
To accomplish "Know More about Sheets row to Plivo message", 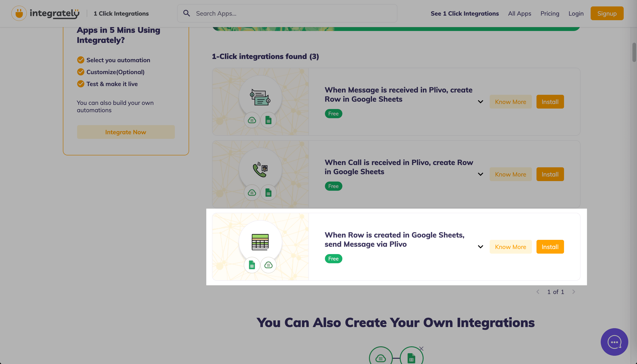I will pyautogui.click(x=511, y=247).
